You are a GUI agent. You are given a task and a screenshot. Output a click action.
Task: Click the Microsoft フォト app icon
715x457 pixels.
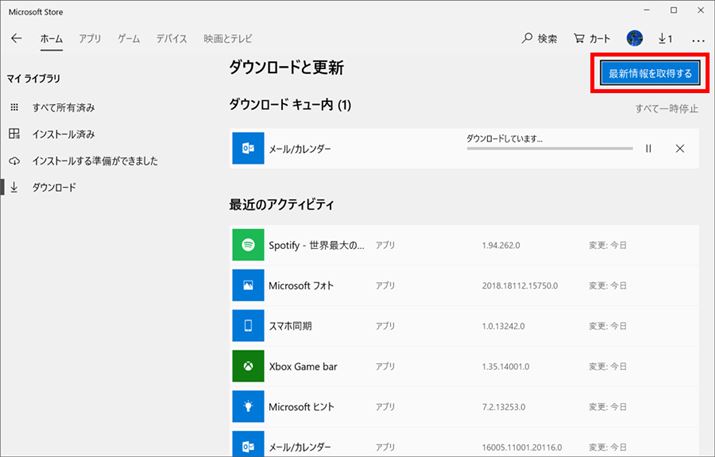click(x=247, y=285)
